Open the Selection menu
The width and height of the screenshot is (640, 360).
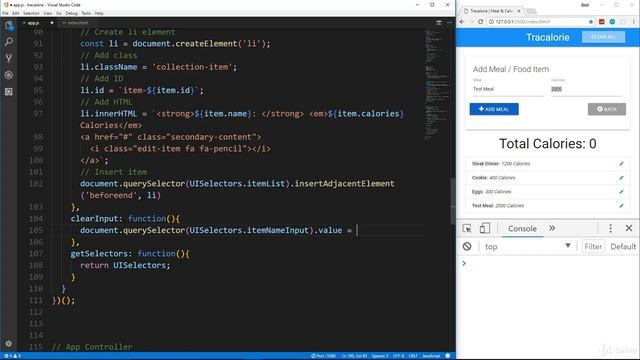click(x=31, y=13)
